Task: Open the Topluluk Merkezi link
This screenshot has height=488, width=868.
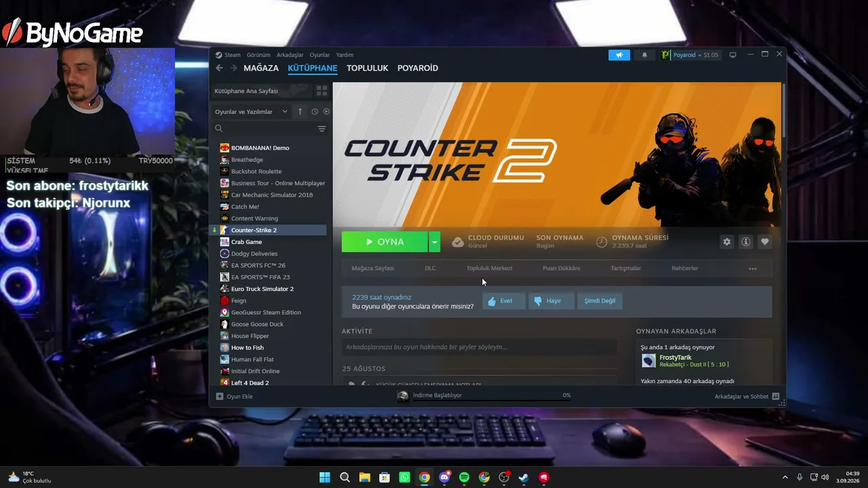Action: pyautogui.click(x=490, y=268)
